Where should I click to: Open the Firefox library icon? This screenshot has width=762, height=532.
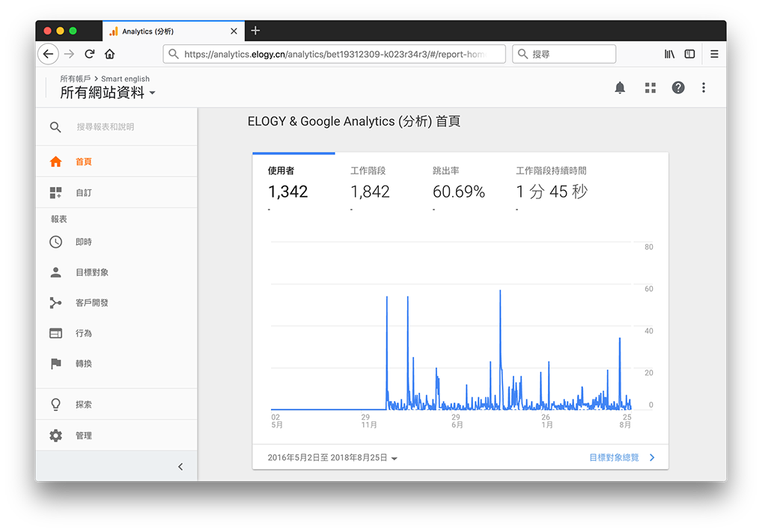click(669, 54)
